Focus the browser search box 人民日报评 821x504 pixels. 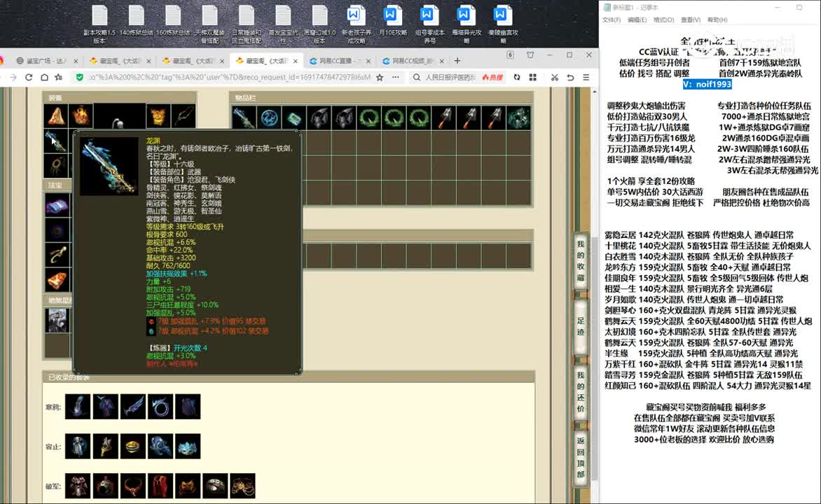point(450,78)
